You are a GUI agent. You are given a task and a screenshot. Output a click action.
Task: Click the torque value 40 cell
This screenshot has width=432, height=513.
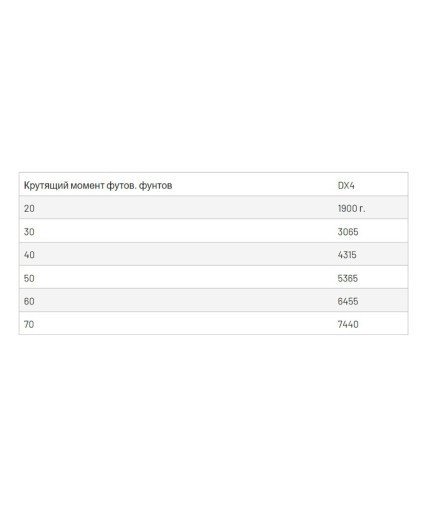pos(176,255)
